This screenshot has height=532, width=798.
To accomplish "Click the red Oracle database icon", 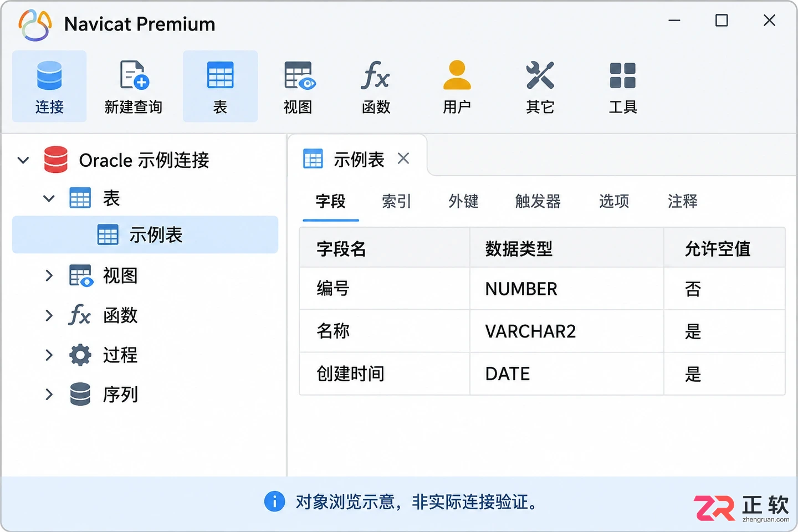I will point(56,160).
